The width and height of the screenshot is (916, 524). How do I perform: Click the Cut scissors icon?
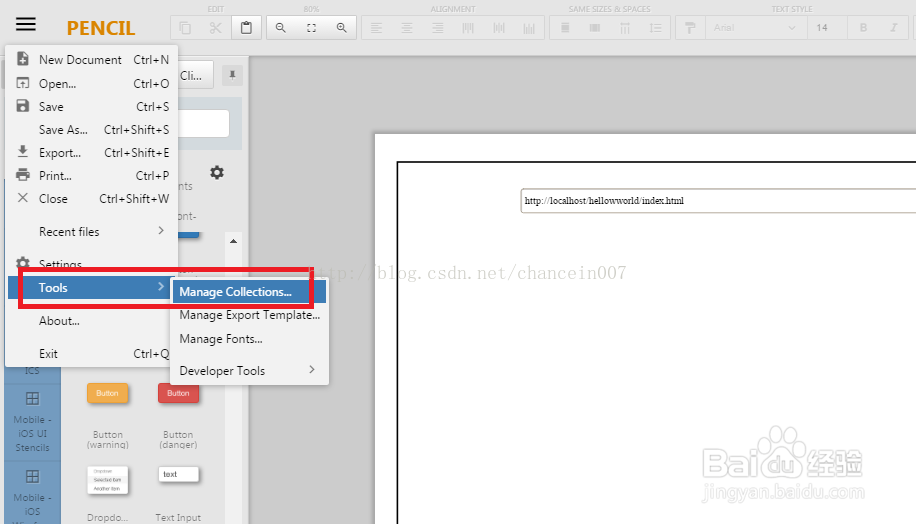(x=216, y=27)
